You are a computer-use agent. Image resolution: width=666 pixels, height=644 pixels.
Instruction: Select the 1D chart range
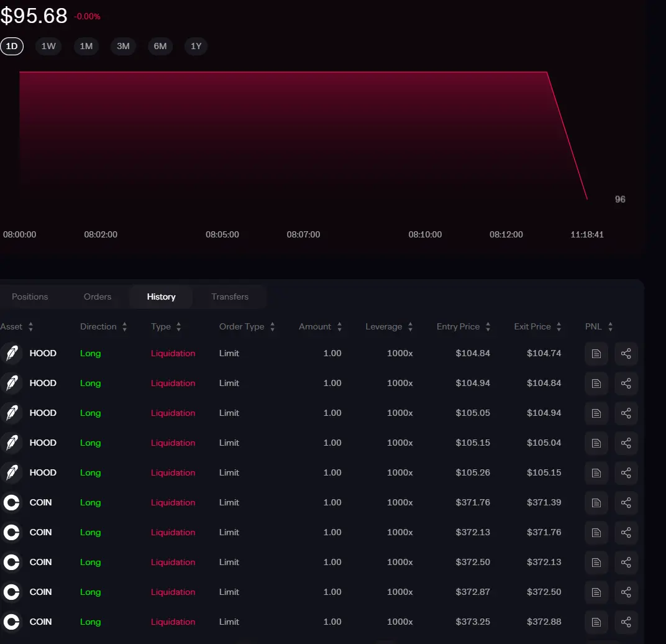(11, 46)
